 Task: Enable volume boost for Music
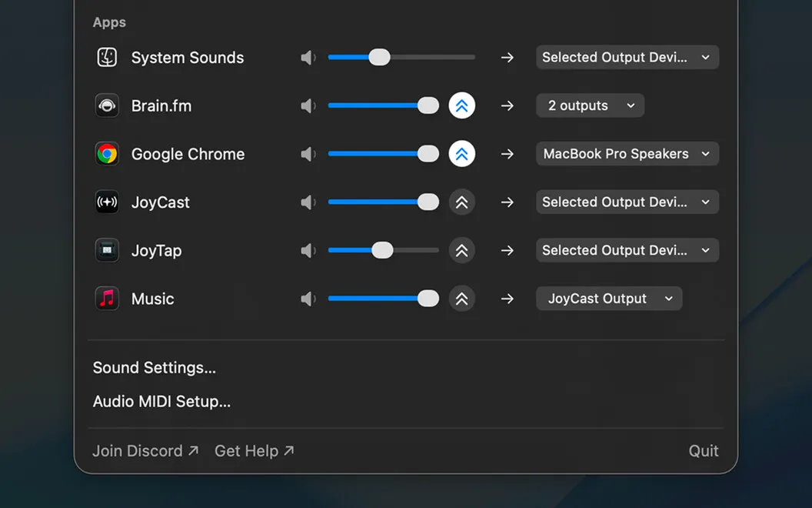(x=461, y=299)
